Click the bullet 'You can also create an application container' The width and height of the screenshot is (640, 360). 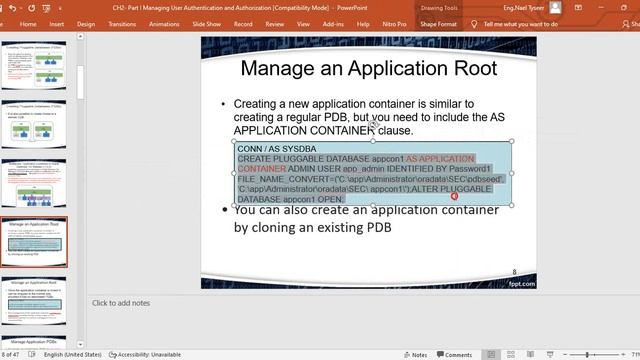(x=366, y=210)
